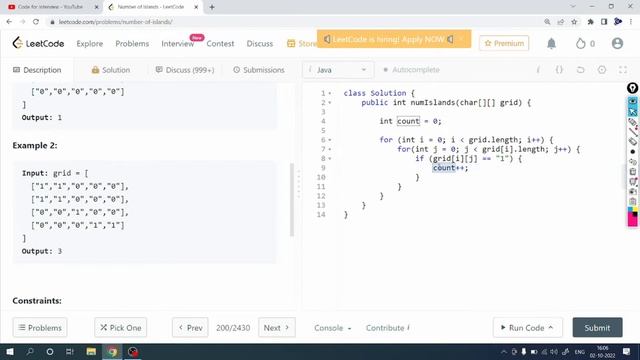Expand the Console panel
The height and width of the screenshot is (360, 640).
point(332,328)
